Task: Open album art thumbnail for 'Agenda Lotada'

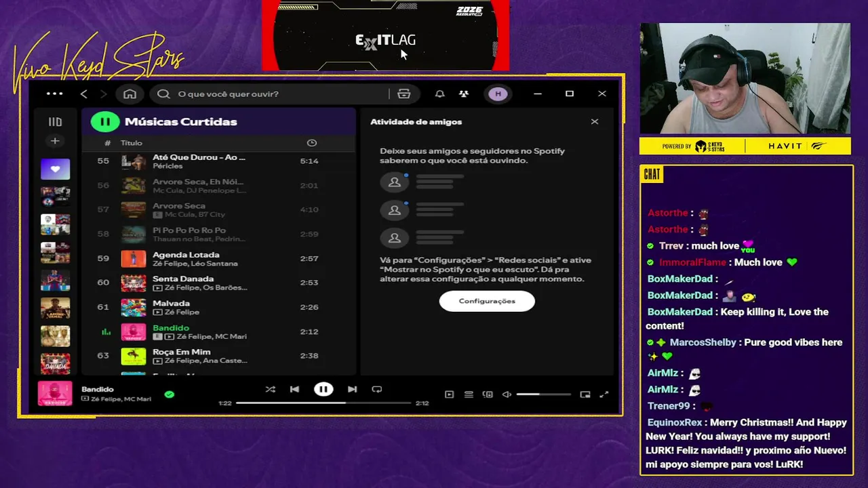Action: click(x=134, y=259)
